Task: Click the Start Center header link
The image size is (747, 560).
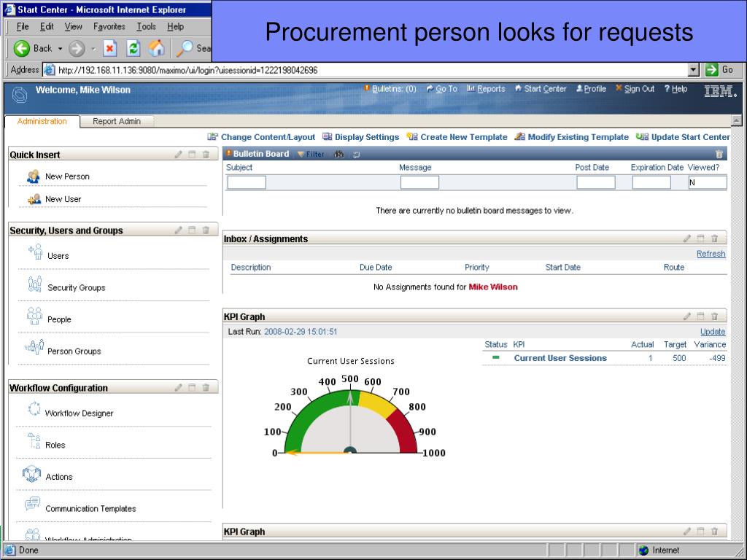Action: [x=545, y=88]
